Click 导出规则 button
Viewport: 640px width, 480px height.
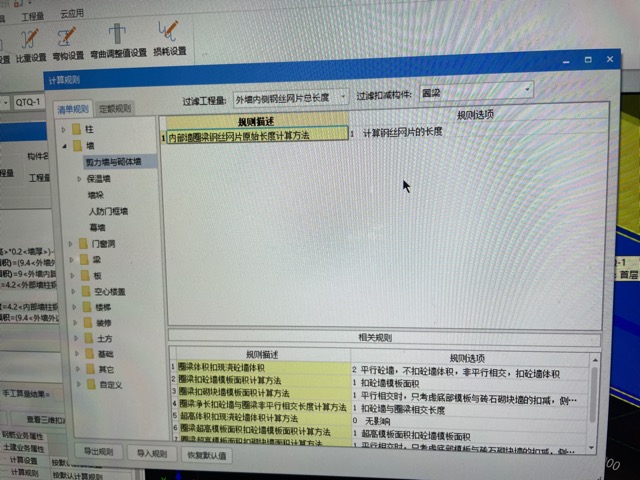pyautogui.click(x=98, y=451)
